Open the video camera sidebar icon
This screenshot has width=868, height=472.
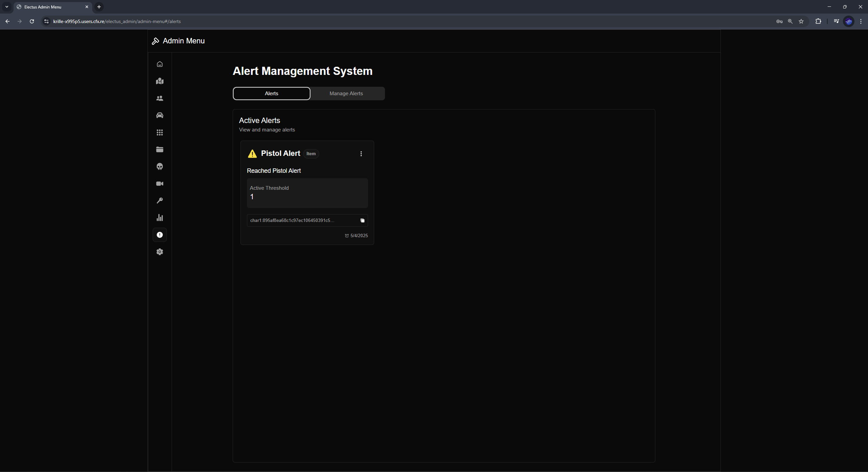159,183
